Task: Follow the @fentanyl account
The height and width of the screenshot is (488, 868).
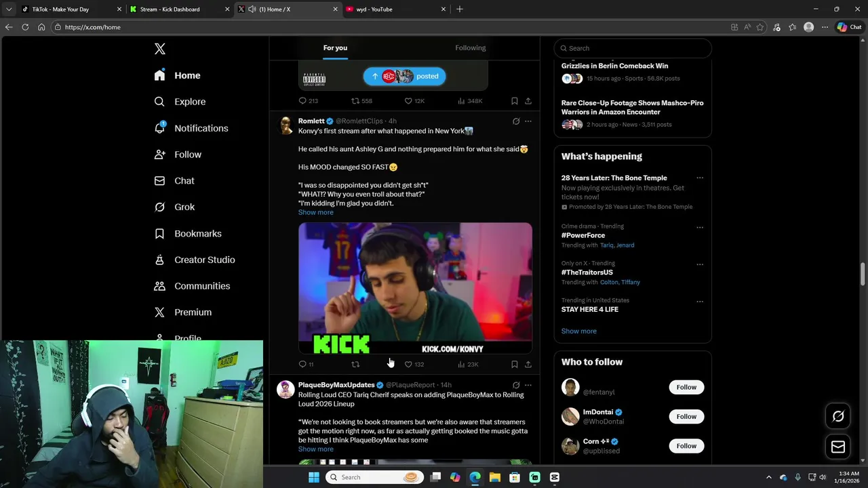Action: click(x=686, y=387)
